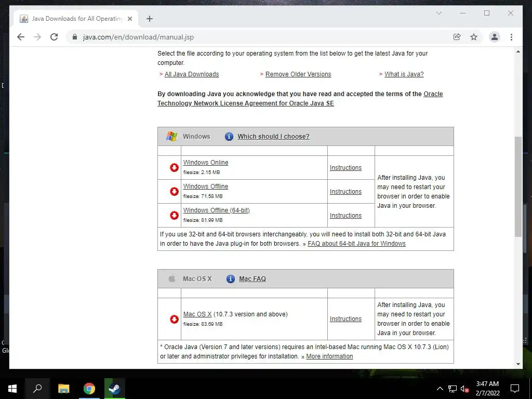Reload the page with the refresh icon
Viewport: 532px width, 399px height.
(x=54, y=37)
